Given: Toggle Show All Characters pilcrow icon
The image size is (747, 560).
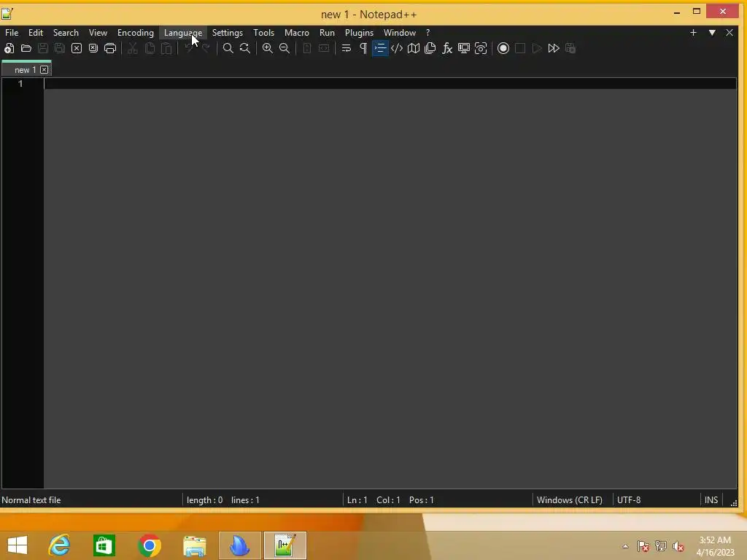Looking at the screenshot, I should click(x=363, y=48).
